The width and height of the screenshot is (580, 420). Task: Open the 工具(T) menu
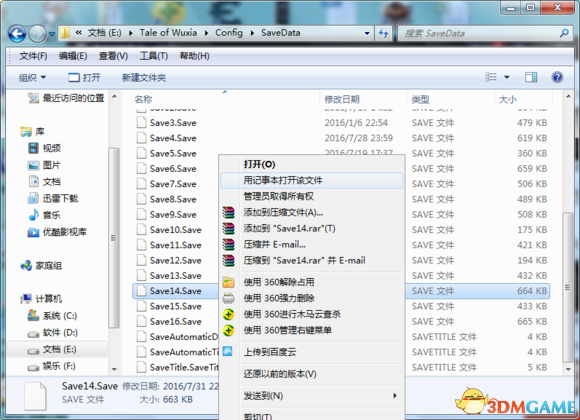pos(154,56)
